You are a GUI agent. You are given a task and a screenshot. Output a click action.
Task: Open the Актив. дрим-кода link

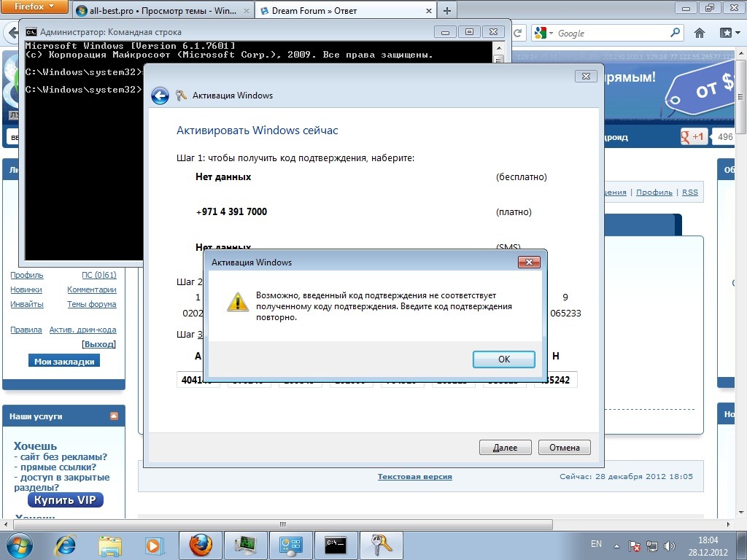click(83, 330)
